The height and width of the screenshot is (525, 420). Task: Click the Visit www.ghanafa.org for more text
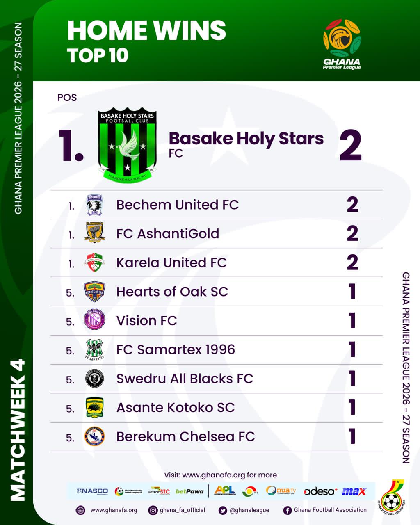click(x=221, y=475)
